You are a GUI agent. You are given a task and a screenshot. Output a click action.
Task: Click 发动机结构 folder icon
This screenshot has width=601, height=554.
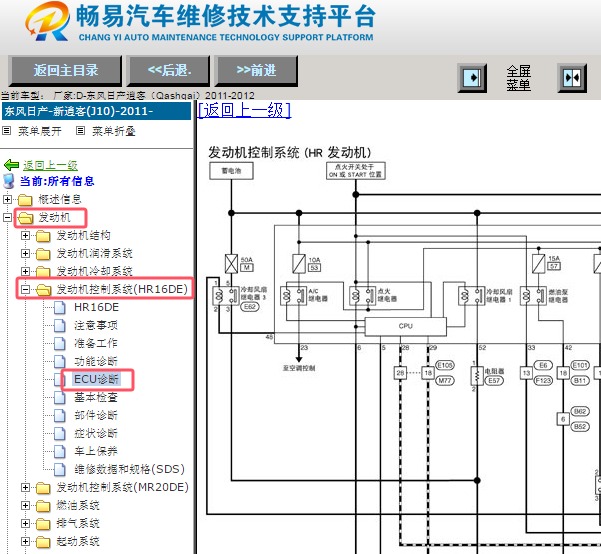43,236
